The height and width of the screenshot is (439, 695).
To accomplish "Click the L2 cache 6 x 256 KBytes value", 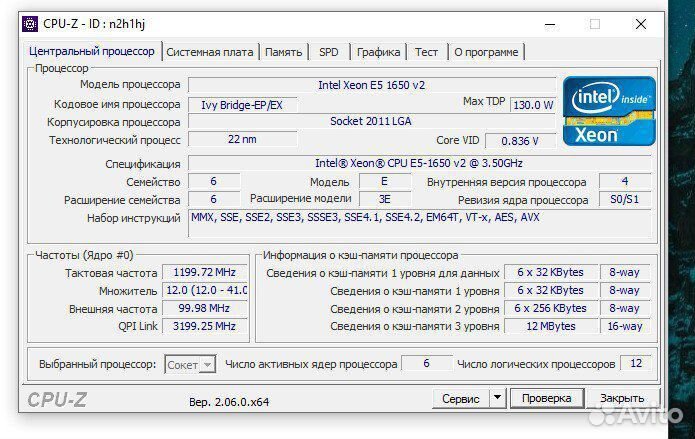I will pos(550,308).
